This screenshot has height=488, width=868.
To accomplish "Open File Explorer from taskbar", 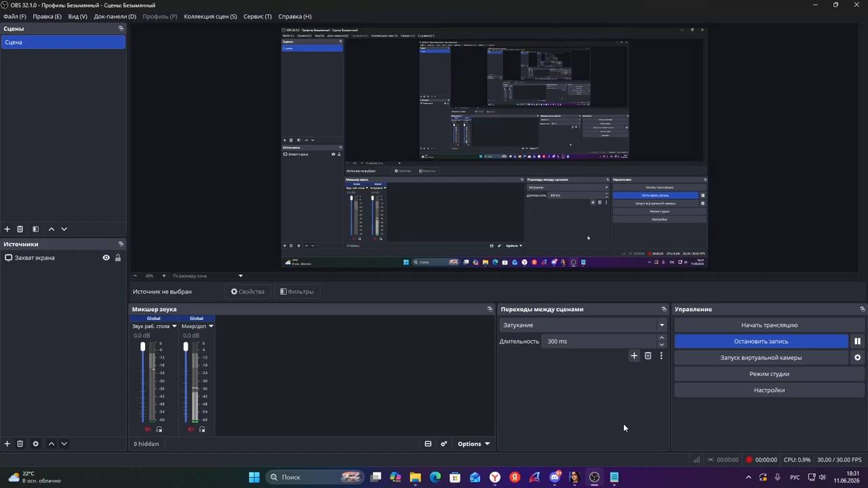I will [415, 477].
